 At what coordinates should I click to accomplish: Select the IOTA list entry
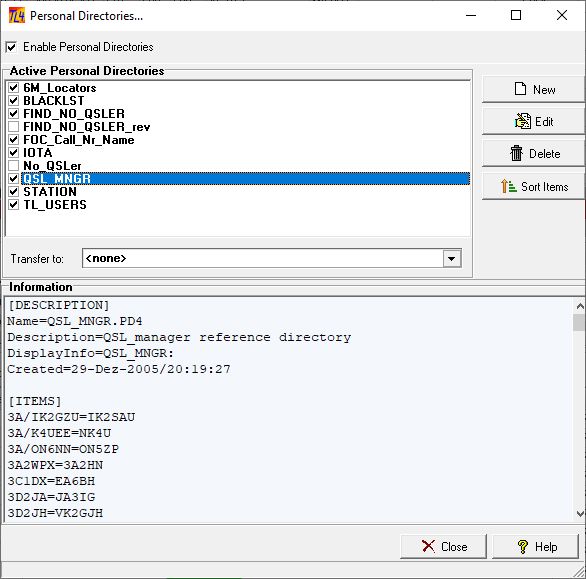[x=38, y=153]
